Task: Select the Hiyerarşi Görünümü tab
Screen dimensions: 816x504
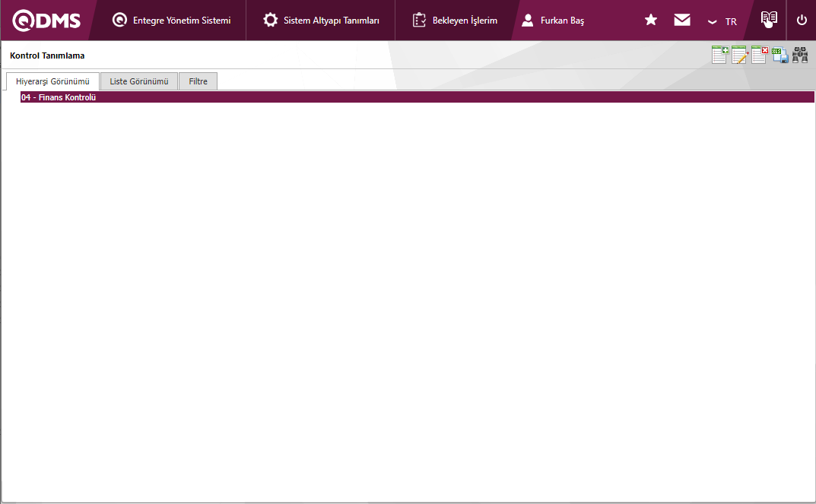Action: tap(52, 81)
